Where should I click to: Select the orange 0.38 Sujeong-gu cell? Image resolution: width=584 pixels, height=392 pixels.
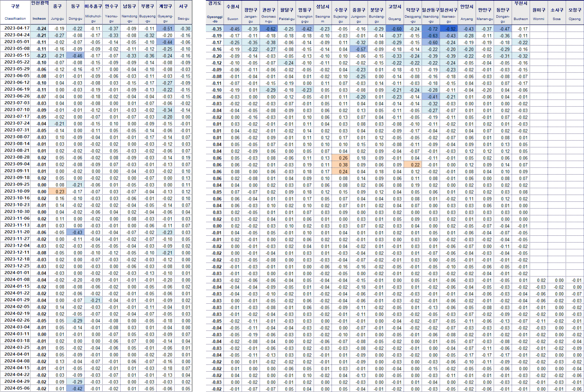[x=341, y=165]
